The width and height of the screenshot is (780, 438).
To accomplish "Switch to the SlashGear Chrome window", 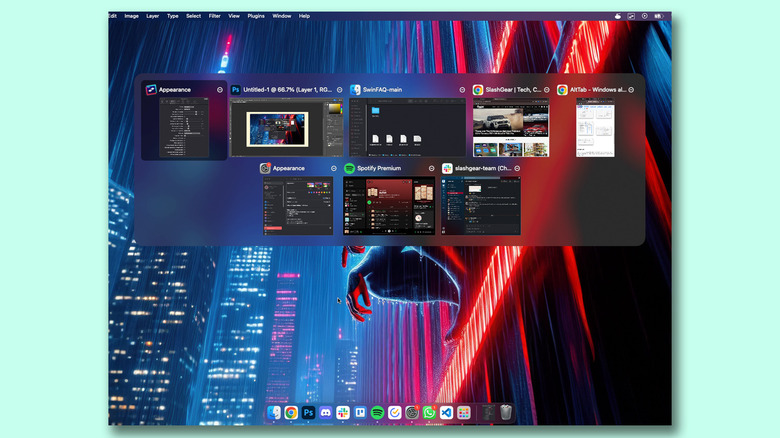I will point(511,128).
